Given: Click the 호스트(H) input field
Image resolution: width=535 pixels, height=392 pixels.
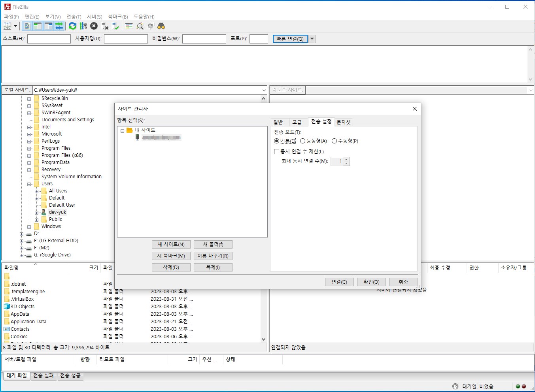Looking at the screenshot, I should pos(49,39).
